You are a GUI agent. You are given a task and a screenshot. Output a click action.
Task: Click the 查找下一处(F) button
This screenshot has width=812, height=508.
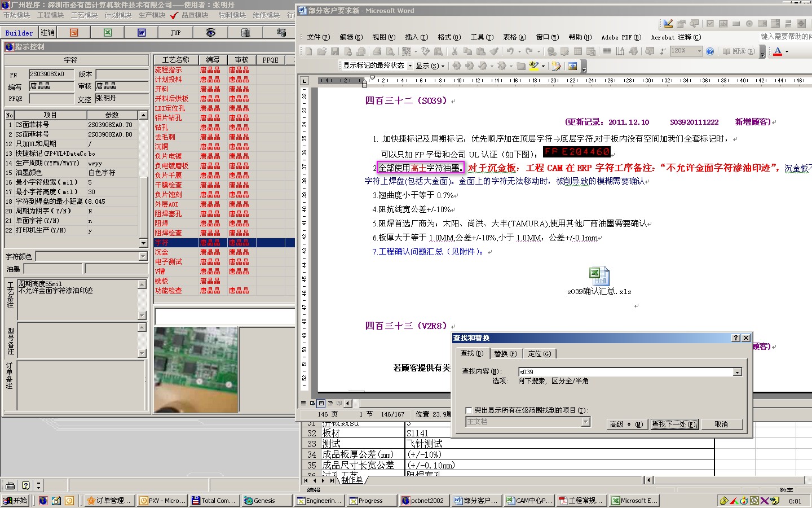pyautogui.click(x=675, y=424)
